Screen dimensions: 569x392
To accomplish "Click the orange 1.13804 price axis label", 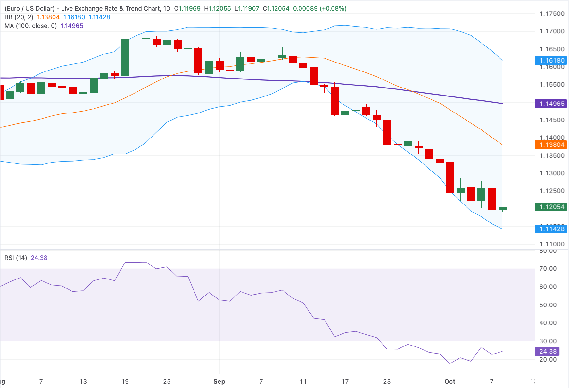I will (x=552, y=145).
